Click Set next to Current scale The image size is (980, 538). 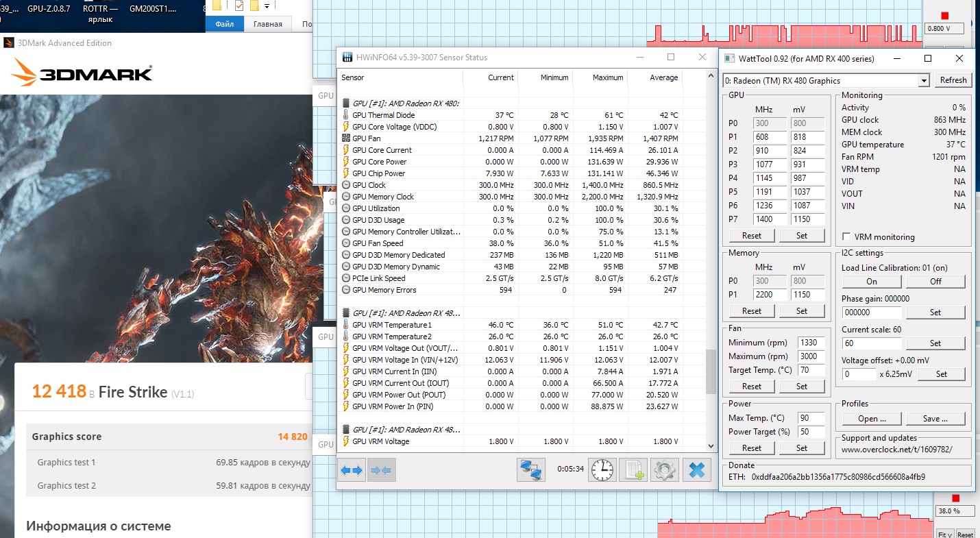935,343
